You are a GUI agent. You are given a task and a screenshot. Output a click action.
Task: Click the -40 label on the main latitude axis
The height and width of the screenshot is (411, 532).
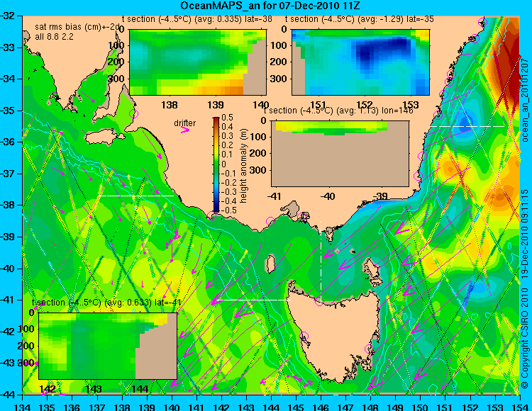click(x=8, y=269)
